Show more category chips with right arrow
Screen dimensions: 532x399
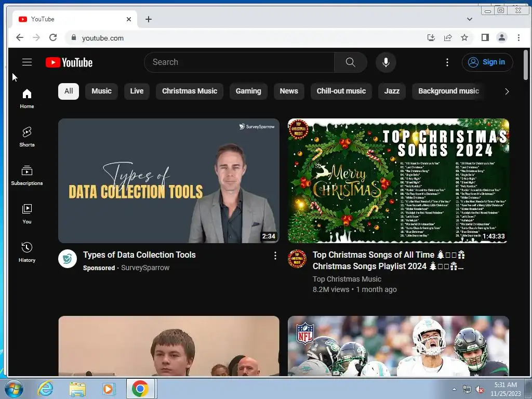507,91
